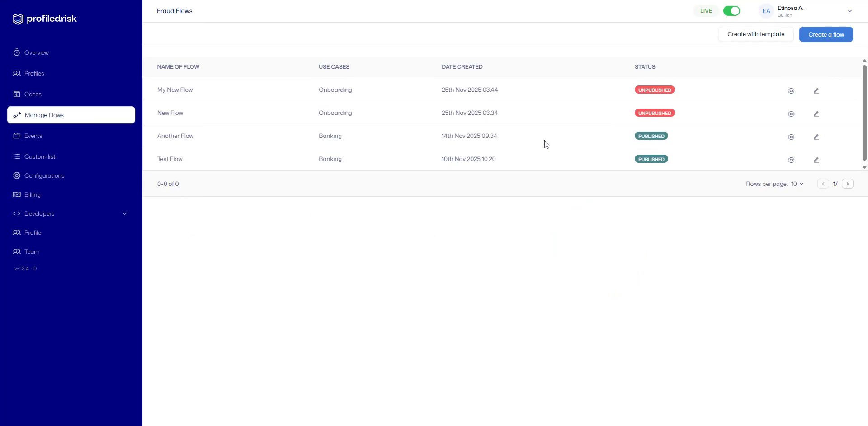Click the Events icon in sidebar
The image size is (868, 426).
click(17, 136)
